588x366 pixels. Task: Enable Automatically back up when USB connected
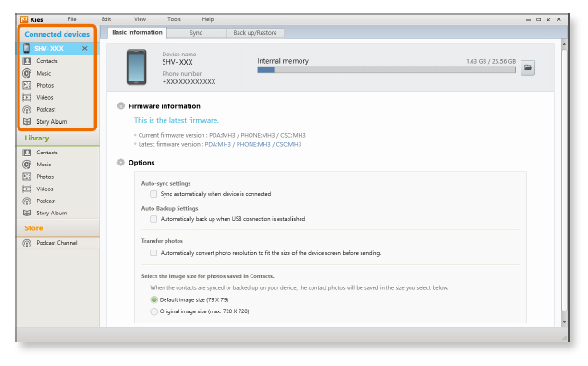(153, 219)
